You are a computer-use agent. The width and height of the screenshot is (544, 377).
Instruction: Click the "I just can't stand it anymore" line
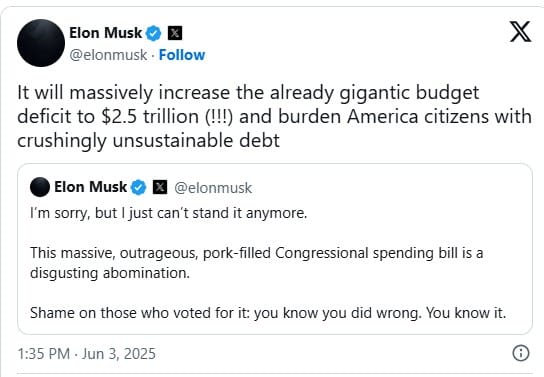(x=169, y=213)
